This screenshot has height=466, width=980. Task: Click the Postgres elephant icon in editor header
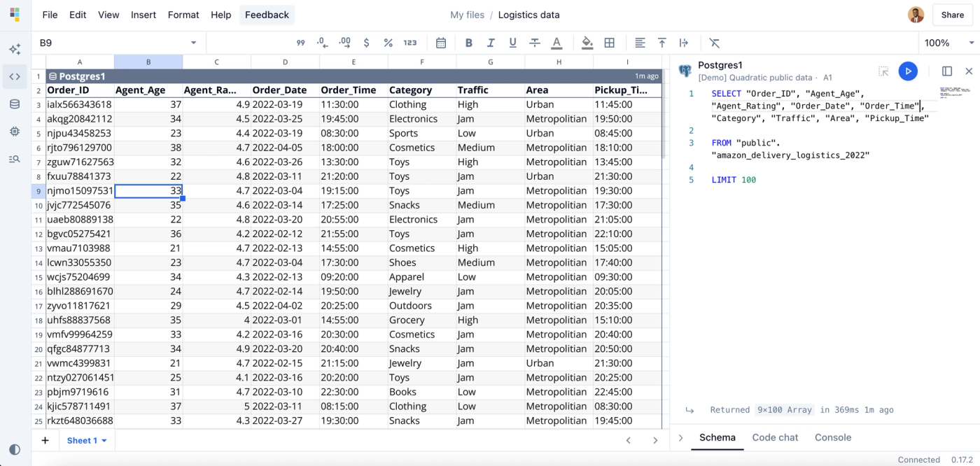[x=685, y=71]
